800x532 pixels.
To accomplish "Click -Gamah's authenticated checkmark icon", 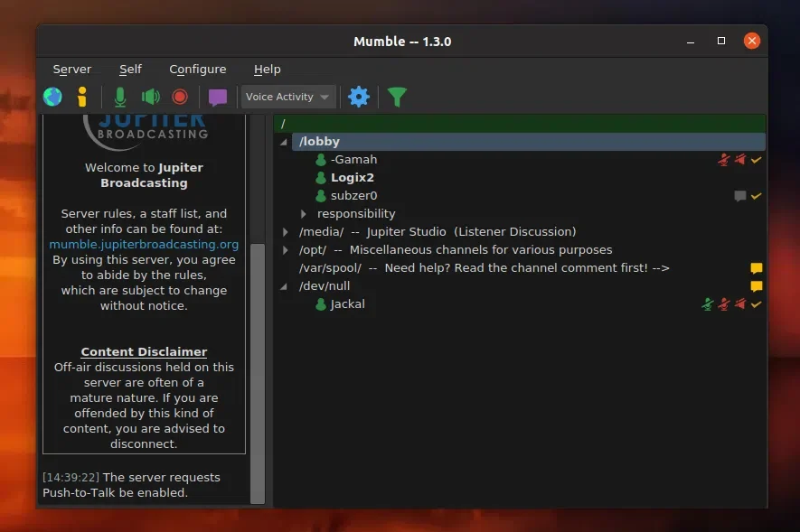I will (x=756, y=160).
